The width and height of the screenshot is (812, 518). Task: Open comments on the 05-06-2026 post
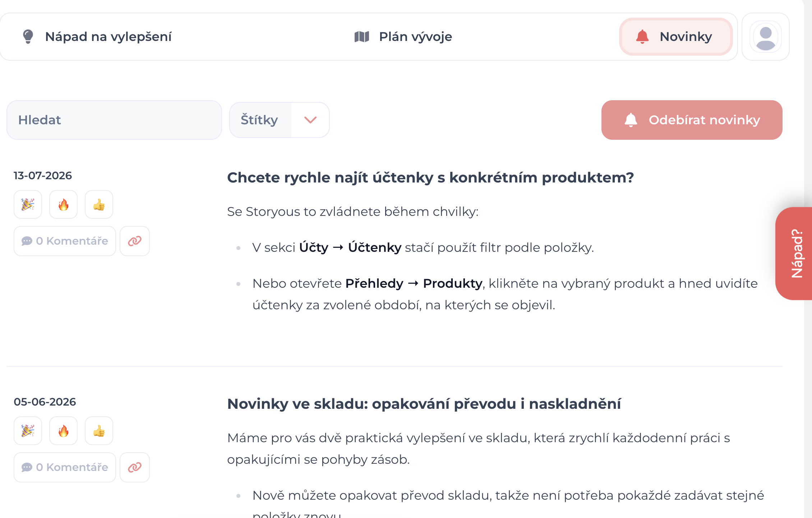tap(65, 467)
